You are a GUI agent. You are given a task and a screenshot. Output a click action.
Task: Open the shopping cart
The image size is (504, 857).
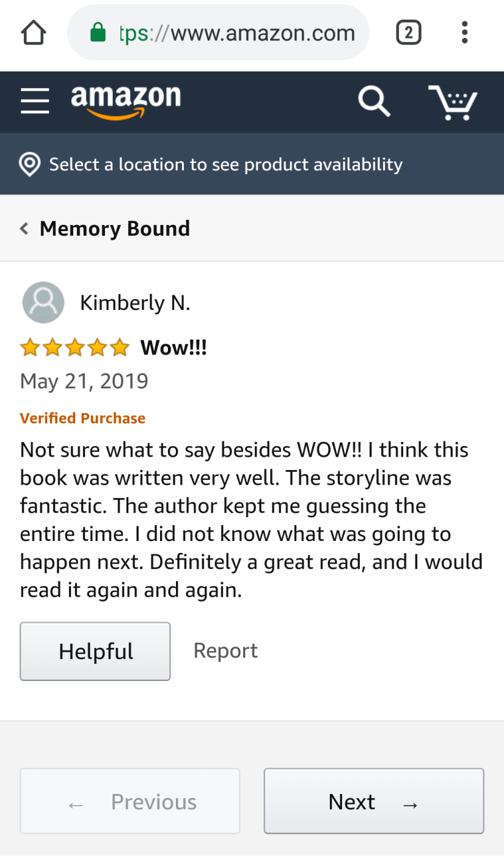[453, 102]
